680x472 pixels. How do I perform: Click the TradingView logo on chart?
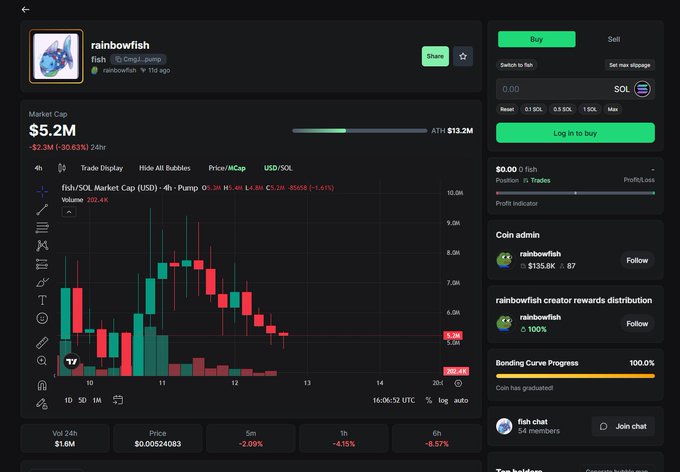[x=72, y=361]
